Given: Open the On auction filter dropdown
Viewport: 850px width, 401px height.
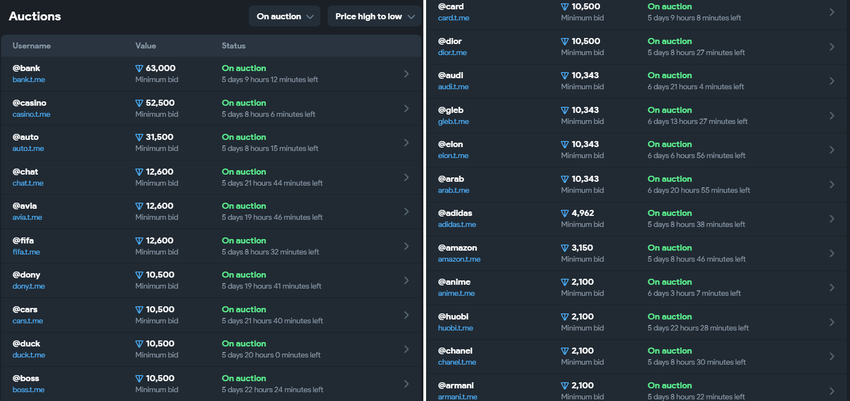Looking at the screenshot, I should (x=285, y=16).
